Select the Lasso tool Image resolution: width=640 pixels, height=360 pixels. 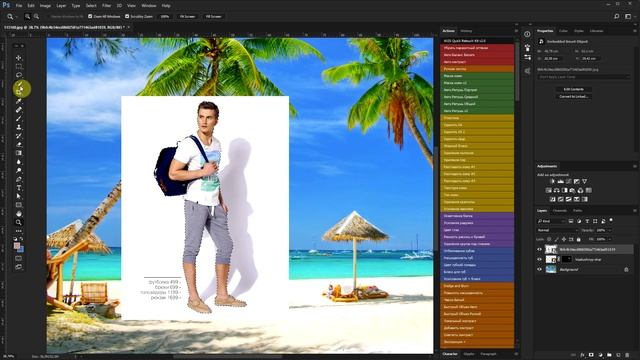19,75
